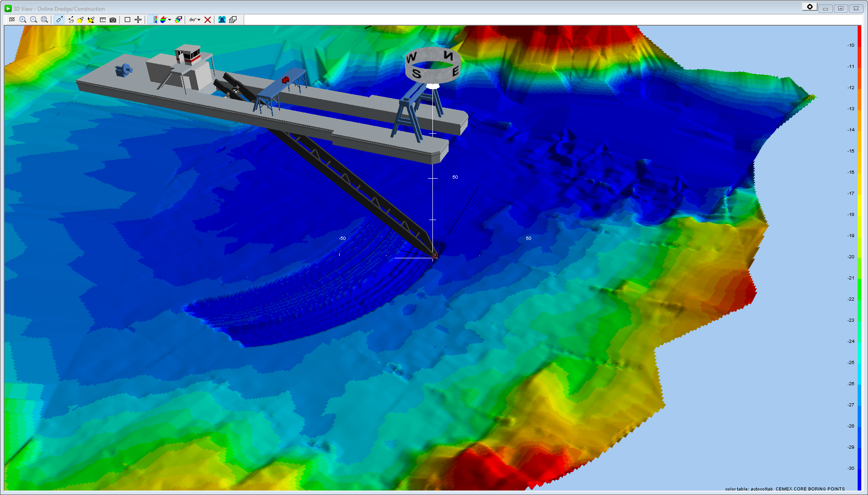868x495 pixels.
Task: Click the vertical depth color scale bar
Action: [x=859, y=256]
